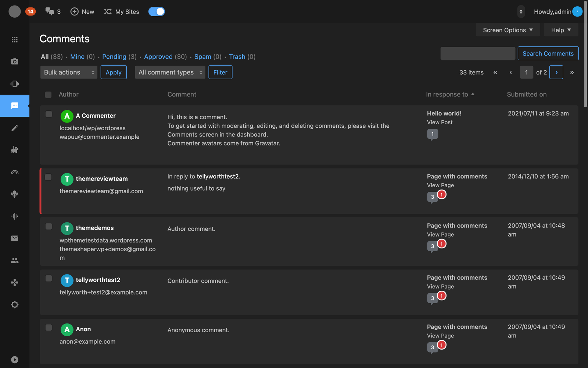Open the Plugins icon in sidebar
The height and width of the screenshot is (368, 588).
point(15,150)
